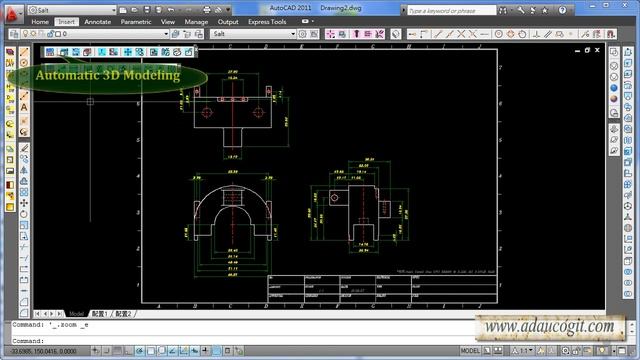Switch to the Model layout tab
The width and height of the screenshot is (640, 360).
pos(76,313)
